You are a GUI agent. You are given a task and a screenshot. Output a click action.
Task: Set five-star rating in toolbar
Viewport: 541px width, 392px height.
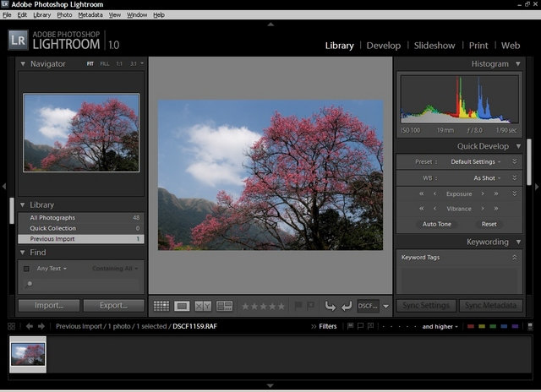(281, 306)
